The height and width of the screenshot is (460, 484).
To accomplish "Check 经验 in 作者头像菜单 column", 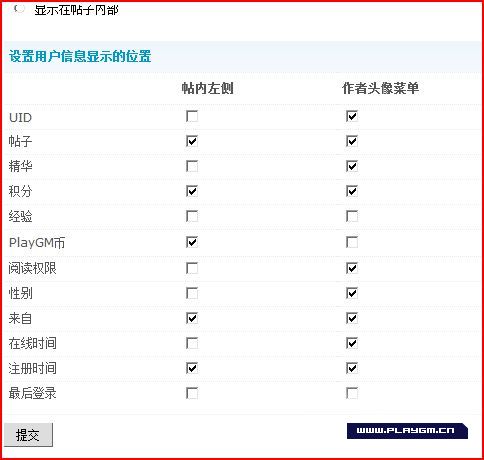I will (352, 216).
